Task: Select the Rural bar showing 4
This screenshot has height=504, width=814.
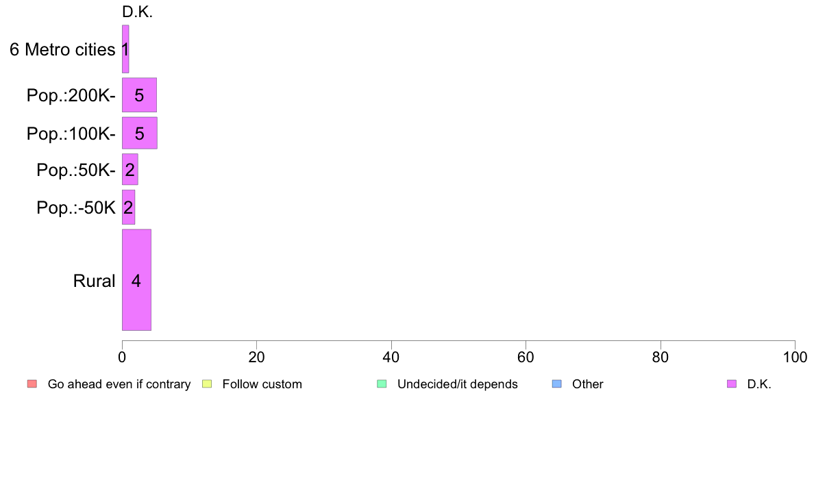Action: (x=136, y=280)
